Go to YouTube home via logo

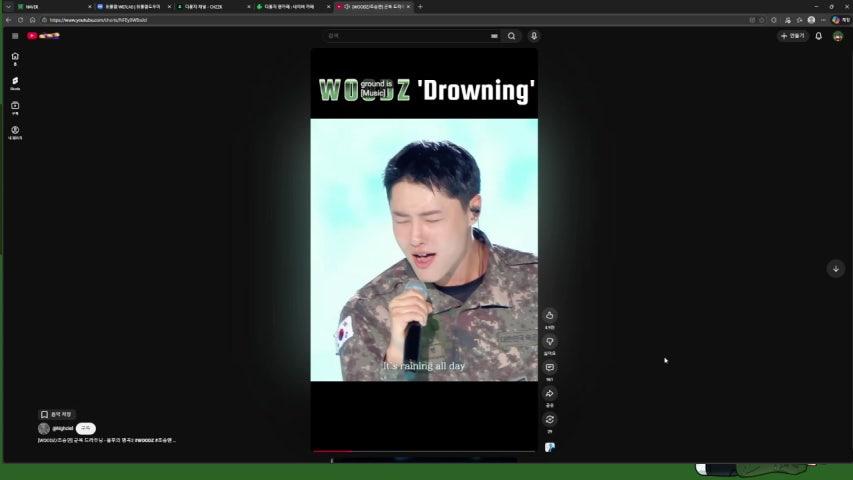point(44,36)
